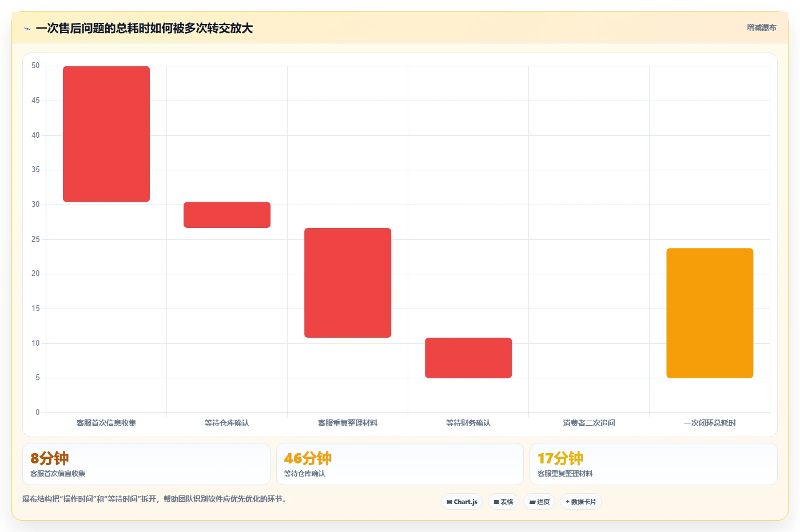Click the y-axis value 50
Screen dimensions: 800x532
[35, 66]
